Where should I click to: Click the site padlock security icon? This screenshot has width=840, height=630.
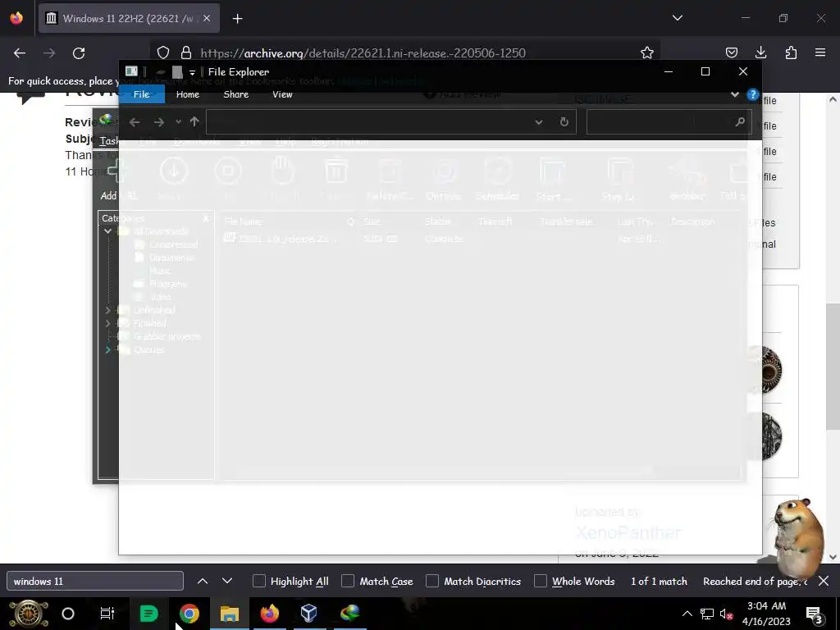point(186,52)
